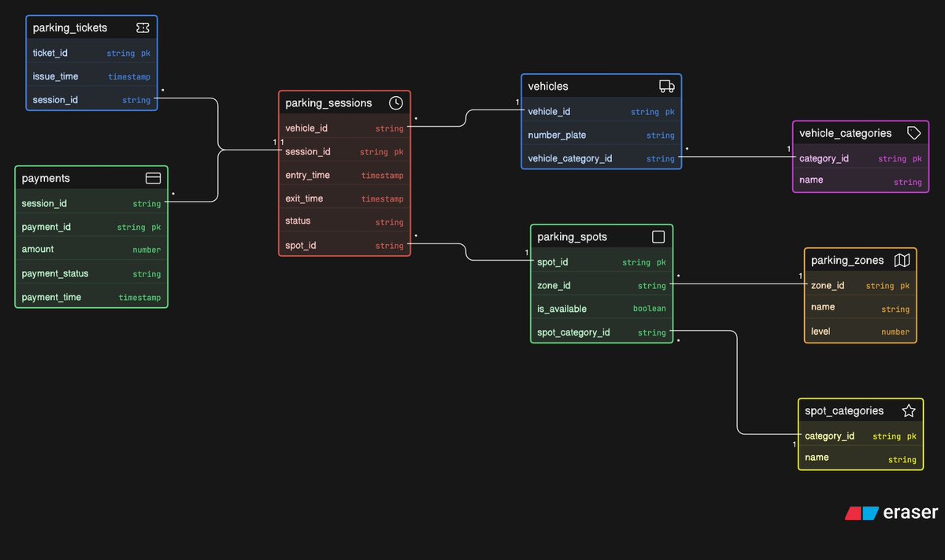945x560 pixels.
Task: Click spot_category_id row in parking_spots
Action: click(602, 332)
